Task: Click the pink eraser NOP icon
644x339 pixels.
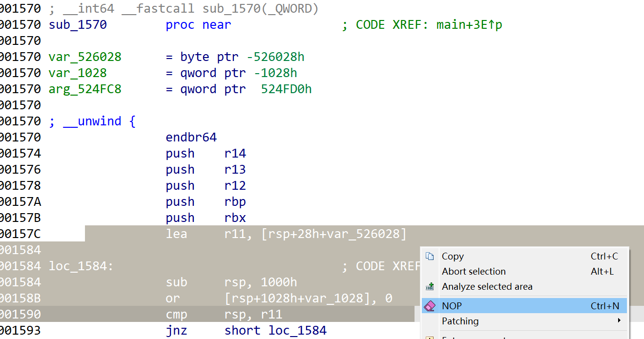Action: pos(429,305)
